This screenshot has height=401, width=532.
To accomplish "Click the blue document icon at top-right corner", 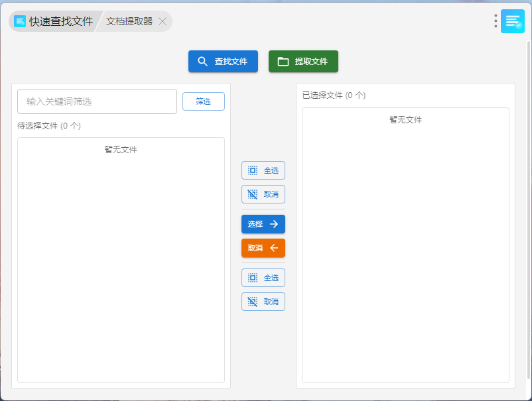I will click(513, 21).
